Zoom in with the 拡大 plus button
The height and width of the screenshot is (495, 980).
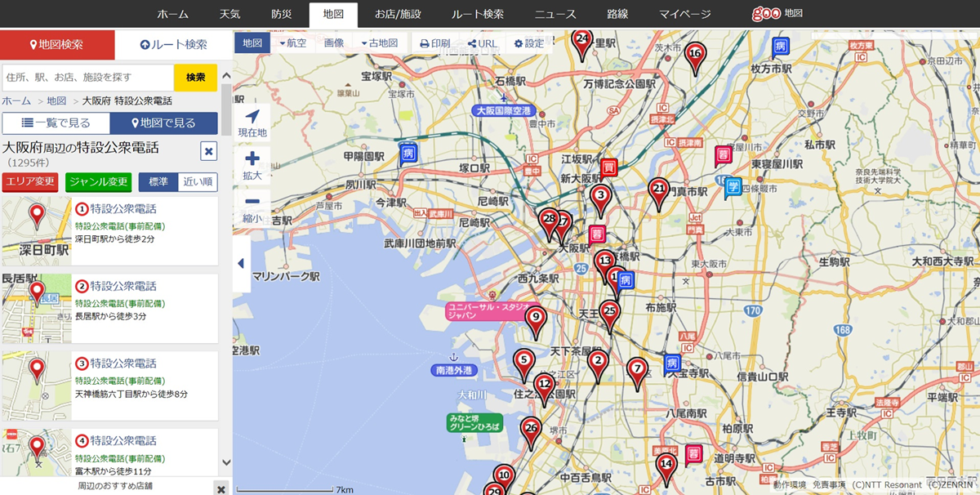point(252,160)
